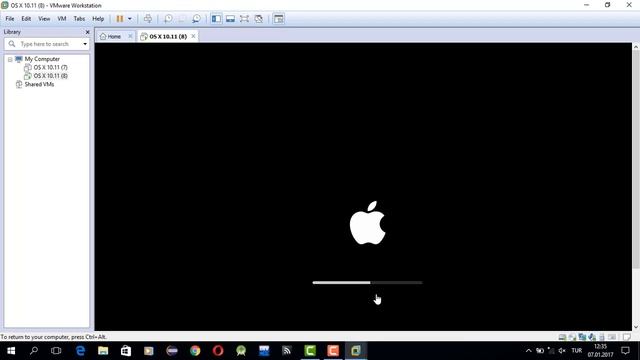Open the Windows Start menu
Image resolution: width=640 pixels, height=360 pixels.
click(11, 351)
